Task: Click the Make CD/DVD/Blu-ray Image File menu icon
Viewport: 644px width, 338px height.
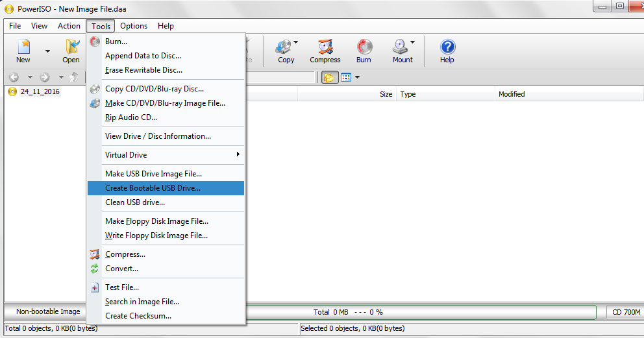Action: pos(95,103)
